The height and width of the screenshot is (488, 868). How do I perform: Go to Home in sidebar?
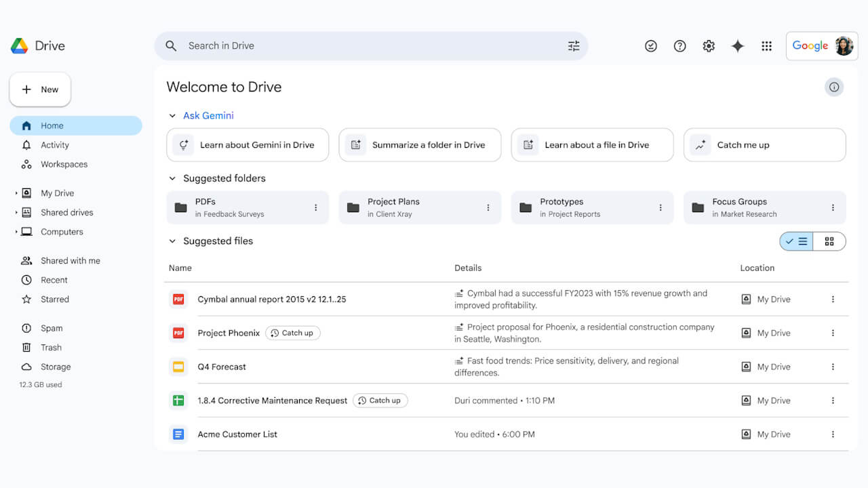(x=76, y=125)
